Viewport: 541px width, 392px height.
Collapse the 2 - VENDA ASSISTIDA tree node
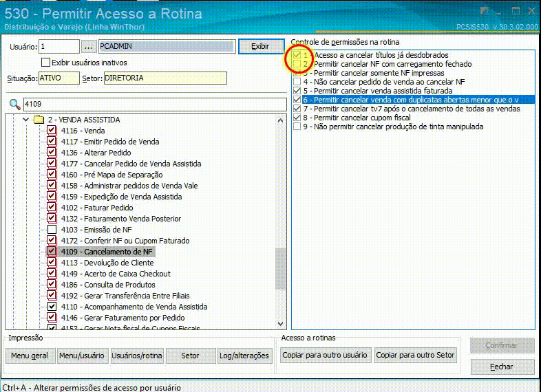(25, 120)
